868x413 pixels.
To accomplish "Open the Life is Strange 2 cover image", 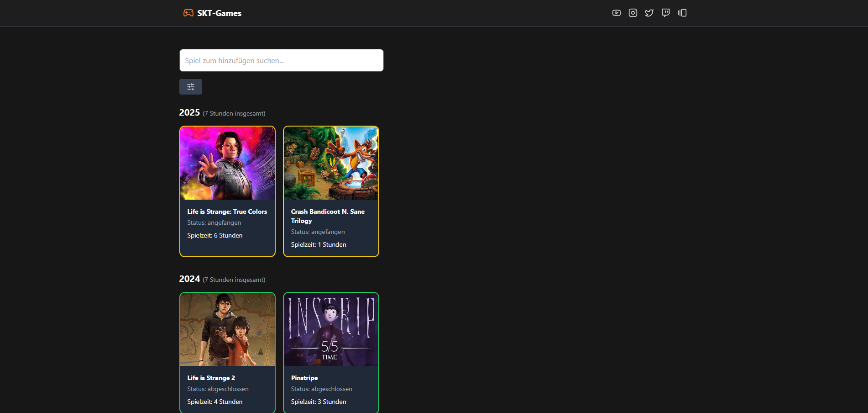I will 227,329.
